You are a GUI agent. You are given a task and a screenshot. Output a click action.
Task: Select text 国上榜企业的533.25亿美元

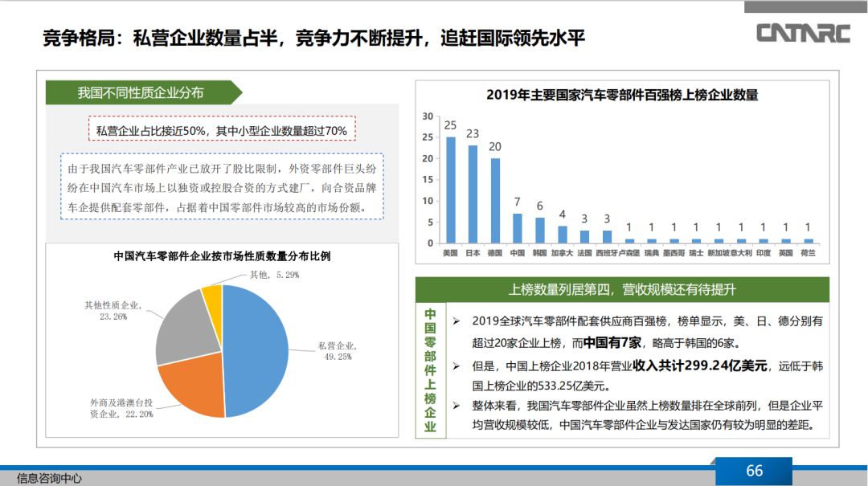coord(541,386)
